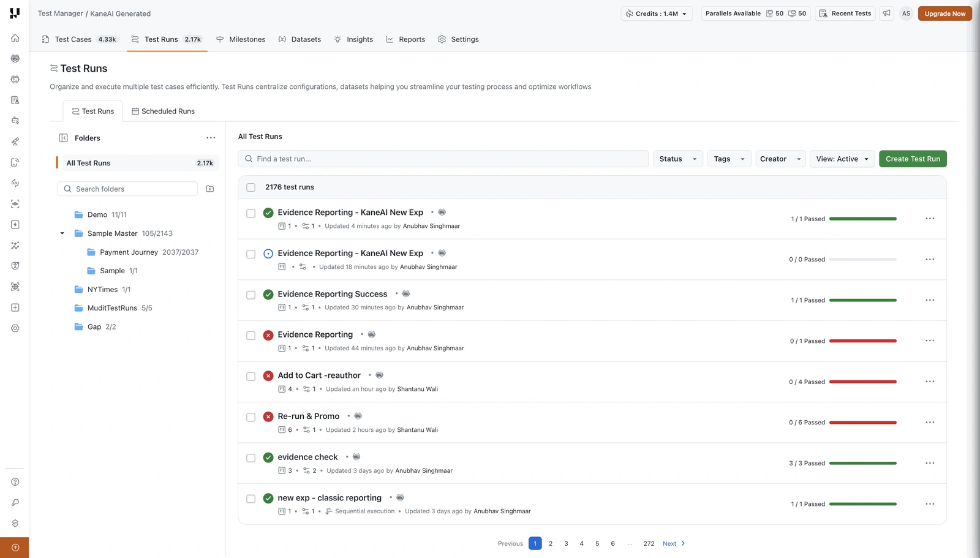Image resolution: width=980 pixels, height=558 pixels.
Task: Select the Re-run & Promo checkbox
Action: [251, 417]
